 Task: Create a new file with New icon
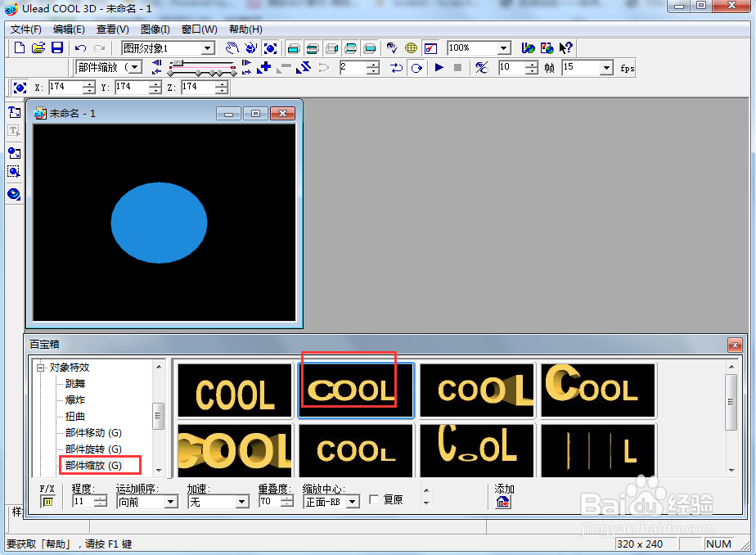coord(20,47)
